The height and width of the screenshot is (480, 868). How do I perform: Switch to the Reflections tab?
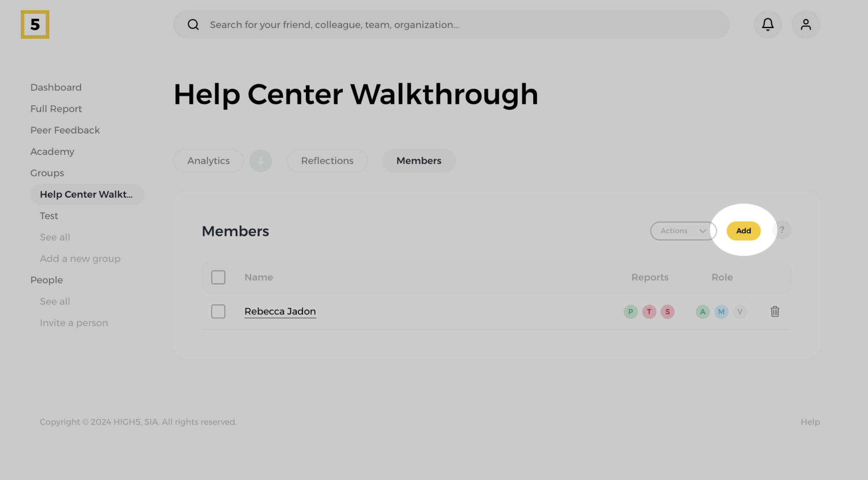click(x=327, y=161)
